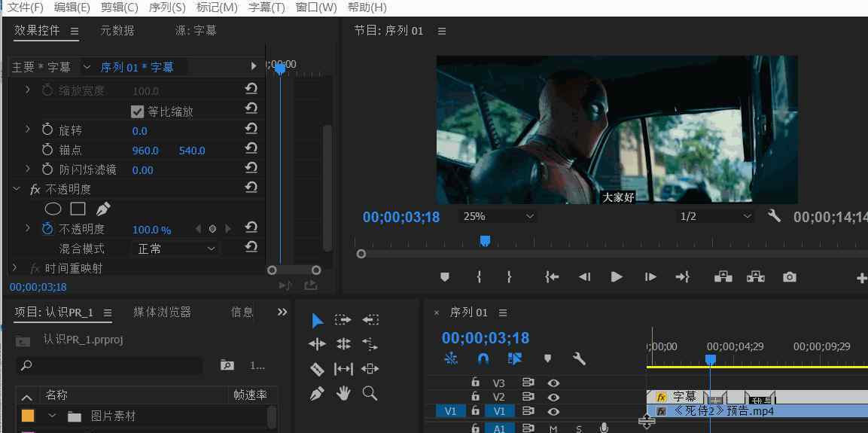Image resolution: width=868 pixels, height=433 pixels.
Task: Mute the A1 audio track
Action: pyautogui.click(x=553, y=428)
